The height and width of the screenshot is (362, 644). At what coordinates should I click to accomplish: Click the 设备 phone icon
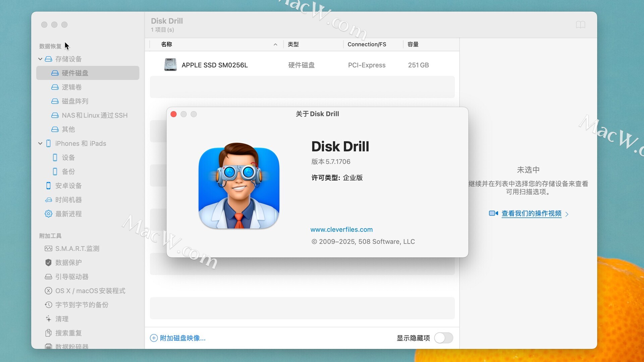[x=55, y=158]
